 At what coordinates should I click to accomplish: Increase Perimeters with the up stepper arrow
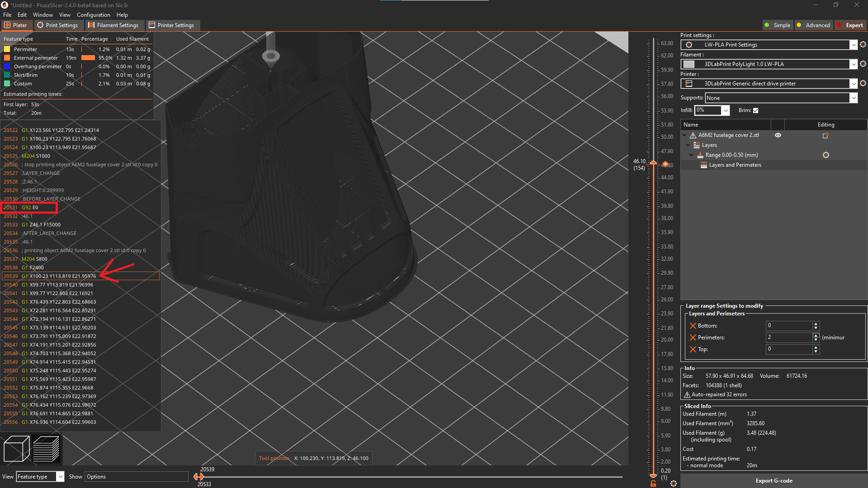click(x=816, y=335)
